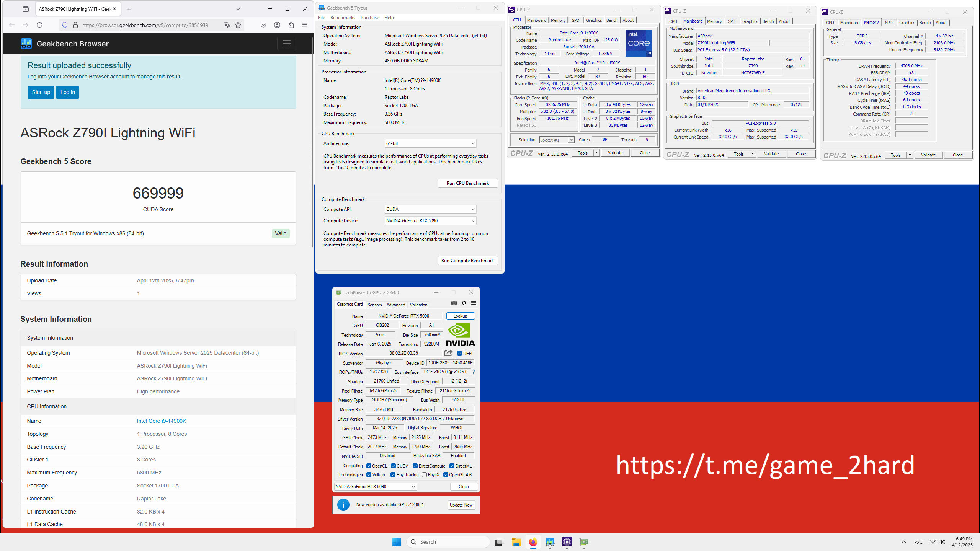
Task: Toggle Ray Tracing checkbox
Action: coord(393,475)
